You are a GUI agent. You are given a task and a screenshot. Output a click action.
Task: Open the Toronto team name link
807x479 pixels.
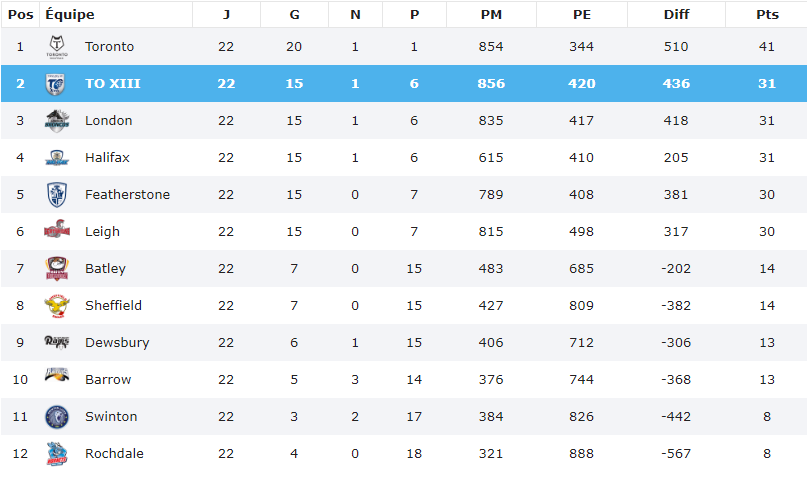(109, 47)
